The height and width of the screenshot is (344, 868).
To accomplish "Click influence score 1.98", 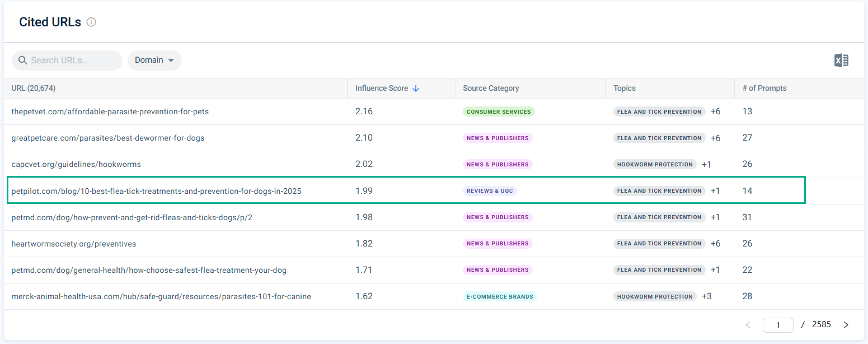I will [364, 217].
